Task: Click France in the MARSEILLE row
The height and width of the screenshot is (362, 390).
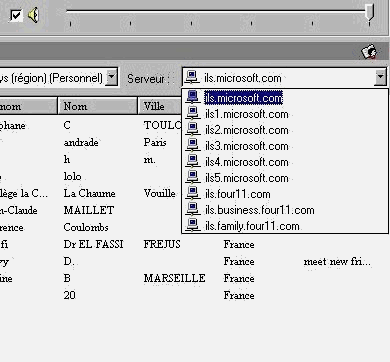Action: [x=239, y=278]
